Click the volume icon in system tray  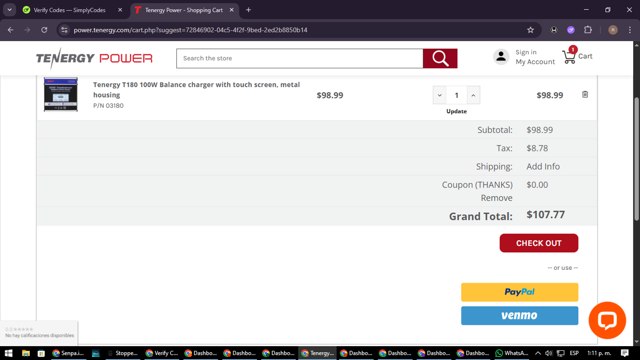(x=549, y=353)
